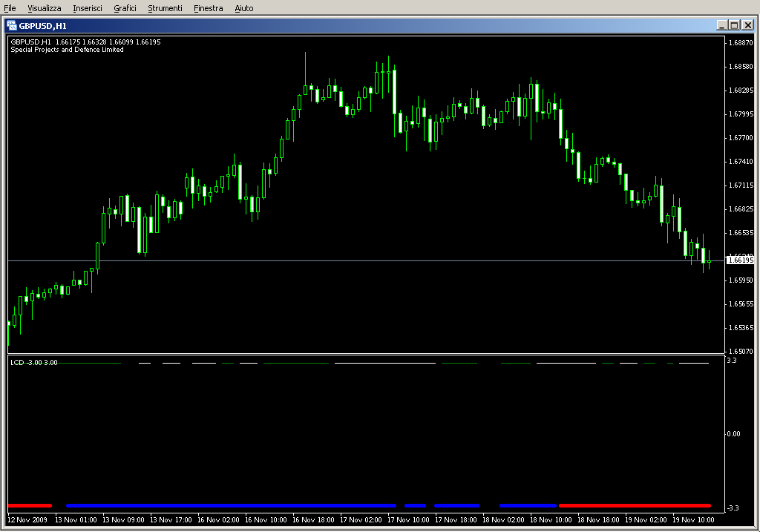Click time axis label 18 Nov 18:00
Viewport: 760px width, 532px height.
pyautogui.click(x=599, y=520)
